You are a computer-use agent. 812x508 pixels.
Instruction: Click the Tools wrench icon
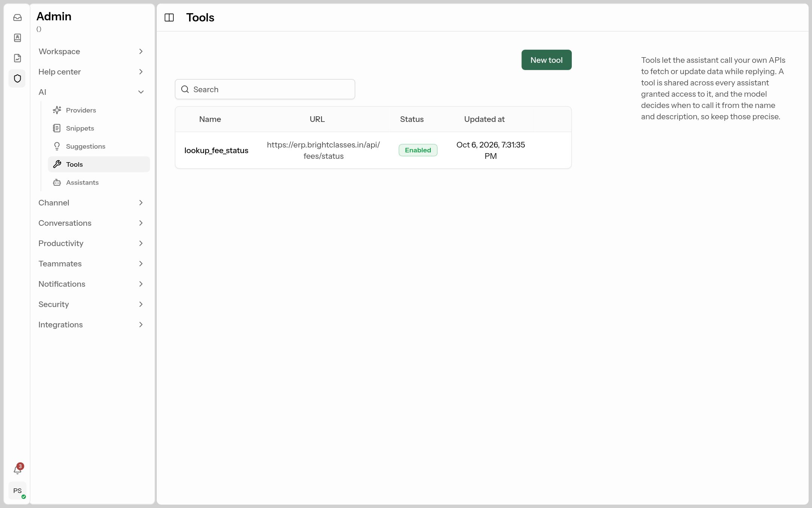pos(57,164)
